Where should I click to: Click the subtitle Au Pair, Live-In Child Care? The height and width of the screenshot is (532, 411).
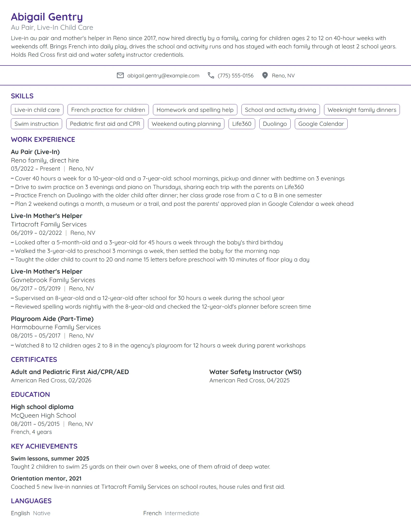coord(52,27)
